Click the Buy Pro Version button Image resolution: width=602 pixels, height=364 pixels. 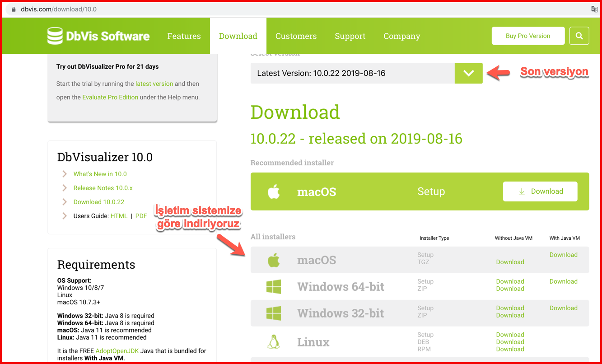[x=528, y=36]
